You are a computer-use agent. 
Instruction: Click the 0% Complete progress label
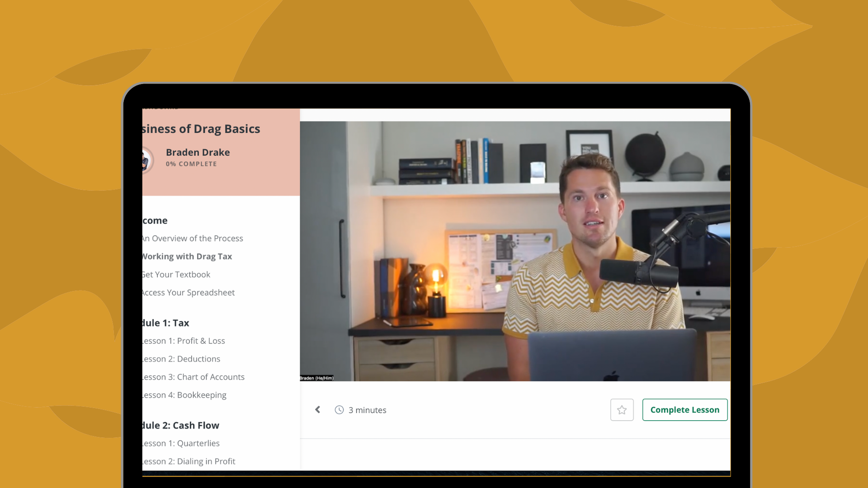coord(191,164)
